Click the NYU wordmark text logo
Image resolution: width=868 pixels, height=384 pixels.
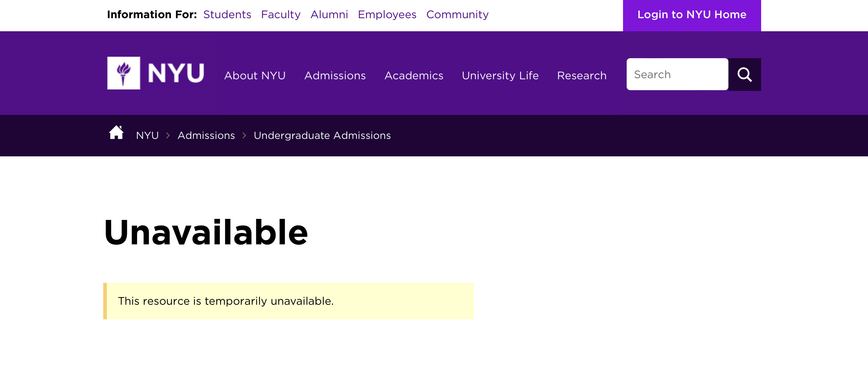coord(176,73)
